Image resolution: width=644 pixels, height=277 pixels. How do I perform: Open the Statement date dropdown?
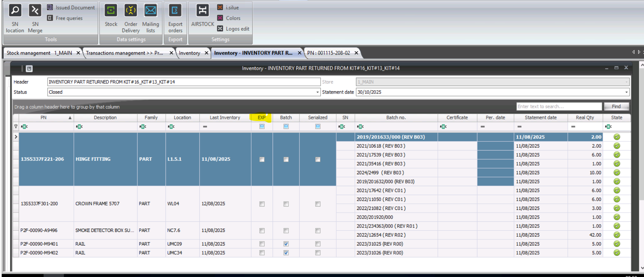click(626, 92)
